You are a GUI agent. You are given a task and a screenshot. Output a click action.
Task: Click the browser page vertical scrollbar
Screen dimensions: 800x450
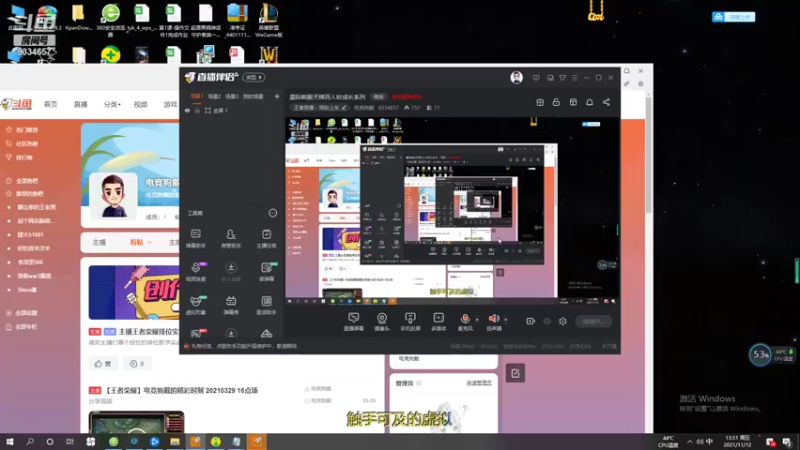648,153
